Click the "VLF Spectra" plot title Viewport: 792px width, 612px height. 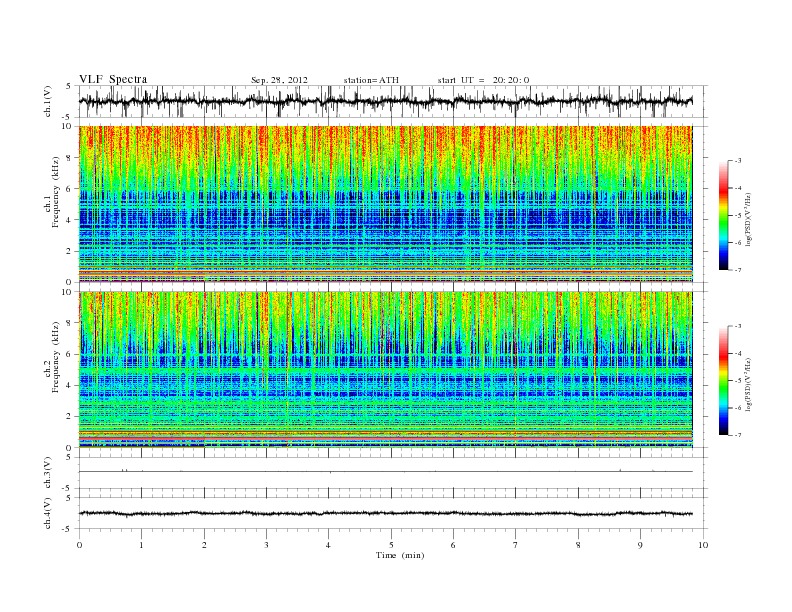pos(113,79)
